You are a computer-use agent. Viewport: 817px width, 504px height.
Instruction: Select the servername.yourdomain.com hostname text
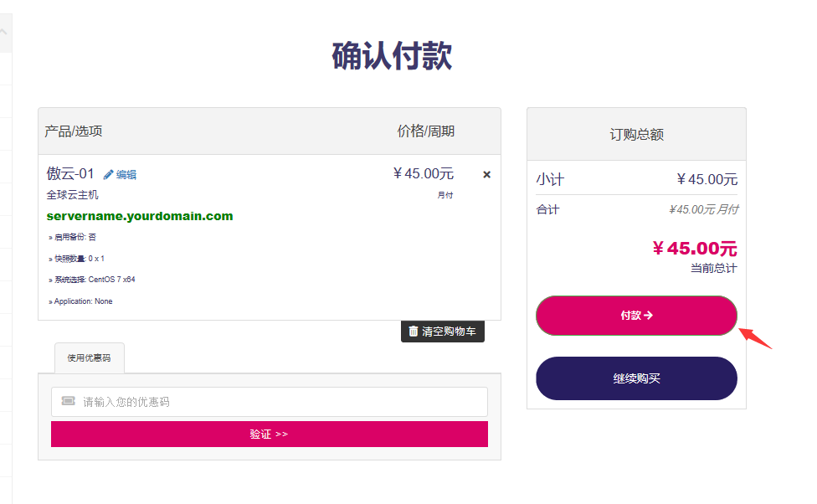(x=140, y=216)
